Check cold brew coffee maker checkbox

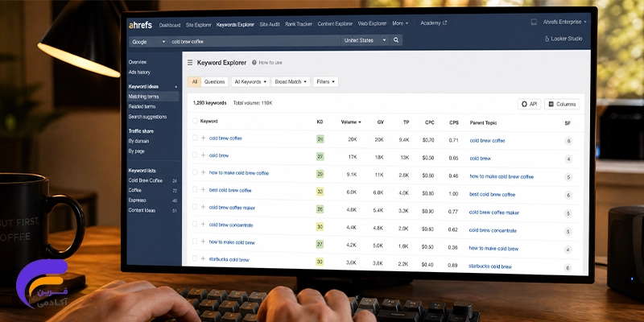(195, 207)
